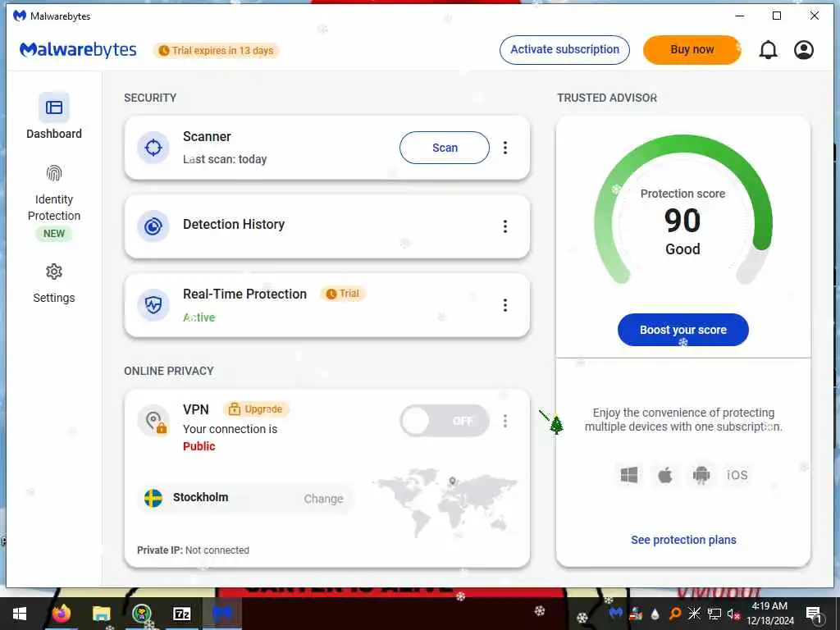Screen dimensions: 840x630
Task: Open the notifications bell
Action: pyautogui.click(x=768, y=50)
